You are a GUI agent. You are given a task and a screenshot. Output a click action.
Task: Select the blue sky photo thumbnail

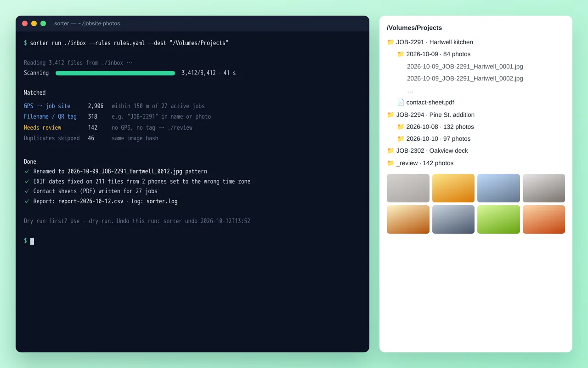coord(498,188)
